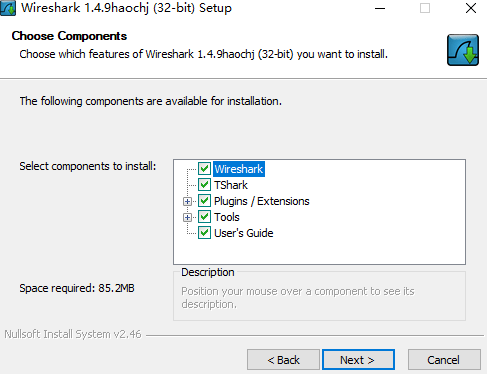487x374 pixels.
Task: Return to the previous page with Back
Action: (x=283, y=360)
